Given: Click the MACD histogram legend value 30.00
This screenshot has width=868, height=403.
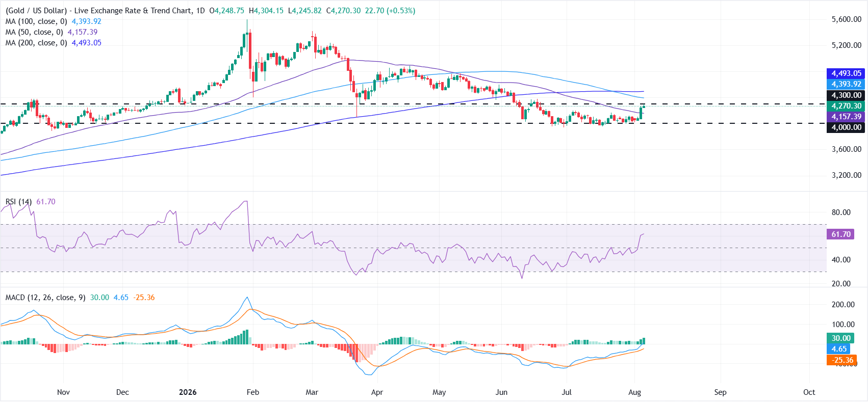Looking at the screenshot, I should (x=99, y=298).
